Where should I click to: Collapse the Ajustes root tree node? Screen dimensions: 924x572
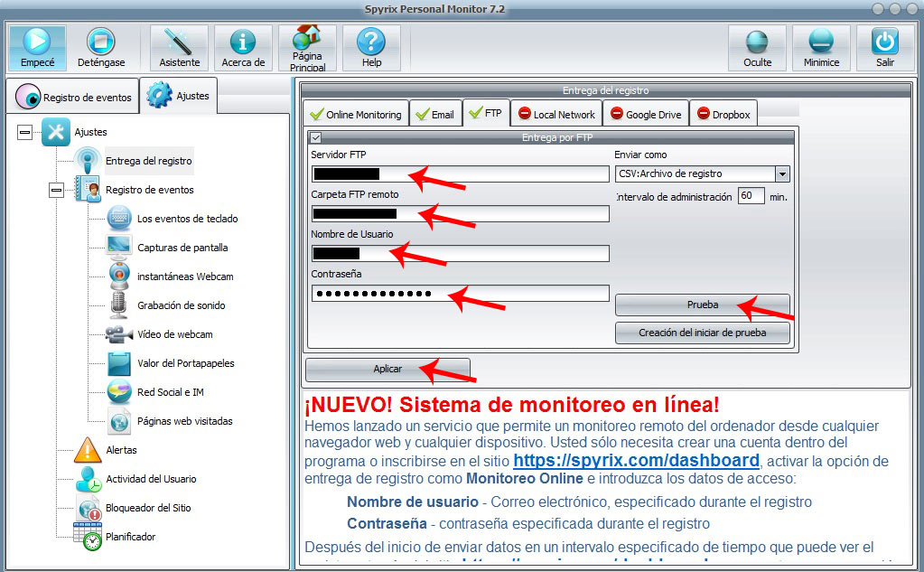click(24, 132)
